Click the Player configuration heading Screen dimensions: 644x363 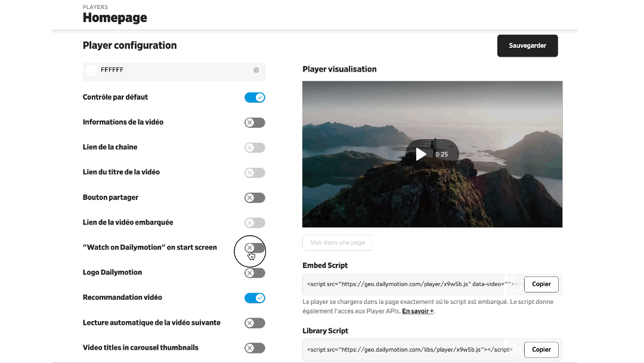point(130,45)
